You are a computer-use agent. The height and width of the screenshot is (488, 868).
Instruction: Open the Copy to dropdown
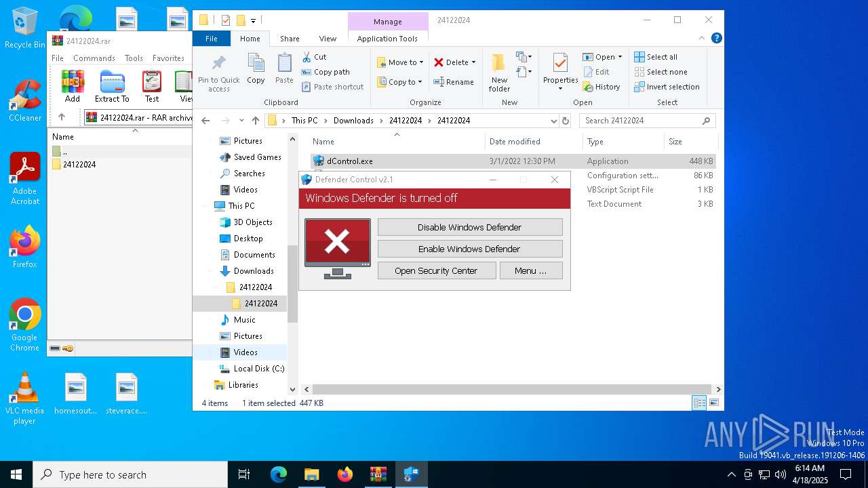pyautogui.click(x=400, y=82)
